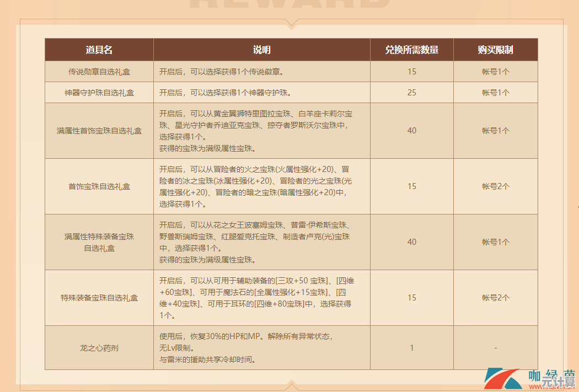The width and height of the screenshot is (579, 392).
Task: Click the 说明 column header
Action: pos(262,50)
